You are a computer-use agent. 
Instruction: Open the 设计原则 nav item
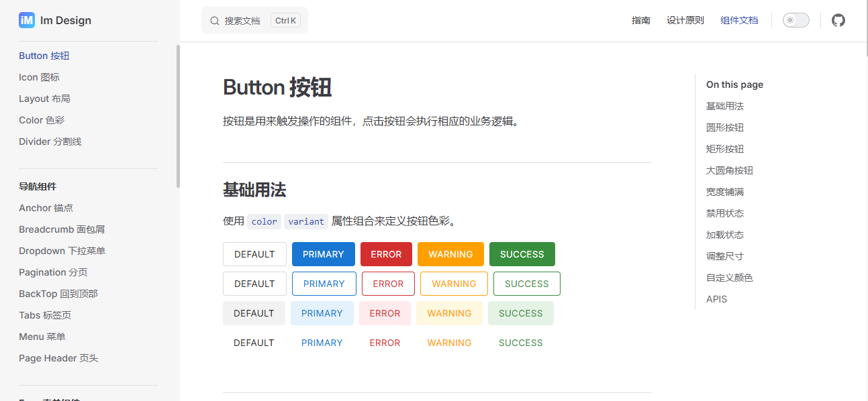click(685, 20)
